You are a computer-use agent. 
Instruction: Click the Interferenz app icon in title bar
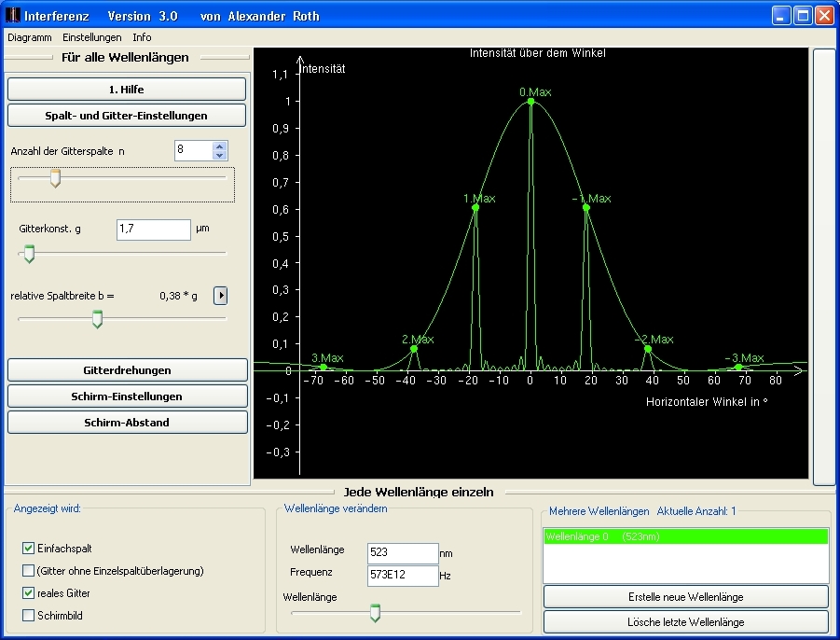(x=12, y=16)
